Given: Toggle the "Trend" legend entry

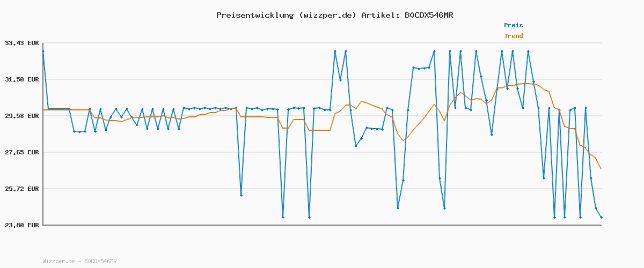Looking at the screenshot, I should pyautogui.click(x=513, y=36).
